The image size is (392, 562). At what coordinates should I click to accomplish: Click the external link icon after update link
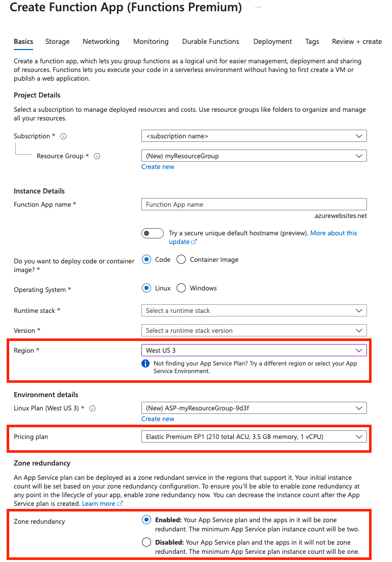[x=193, y=241]
